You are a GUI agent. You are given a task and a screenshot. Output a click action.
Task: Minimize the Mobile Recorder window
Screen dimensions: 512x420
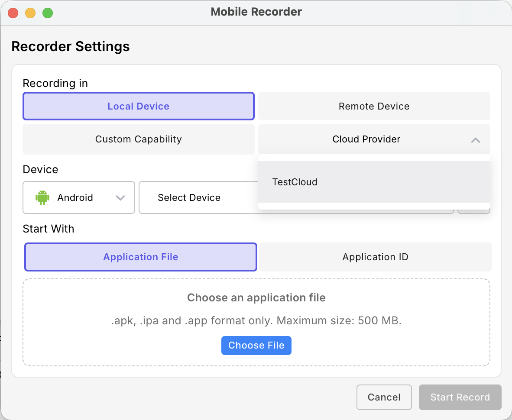tap(30, 13)
